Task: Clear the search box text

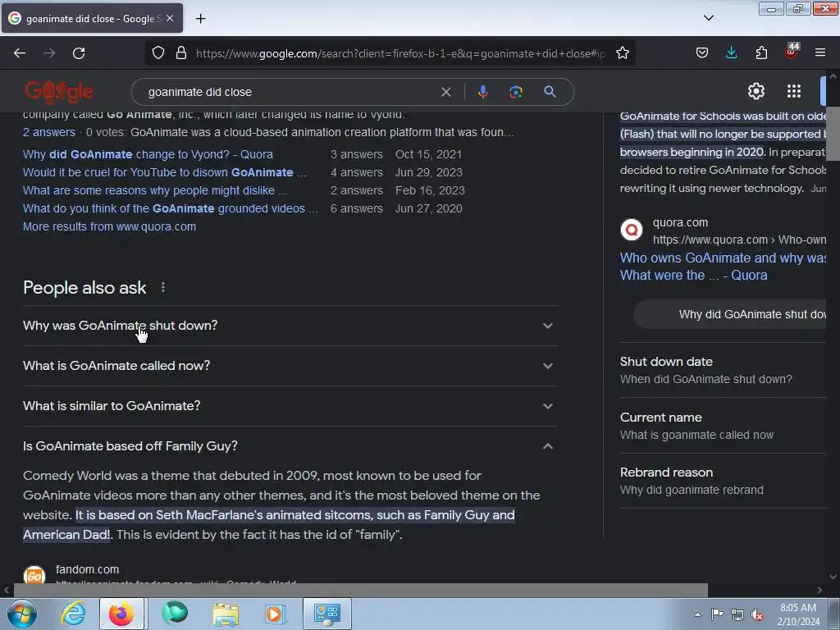Action: tap(445, 92)
